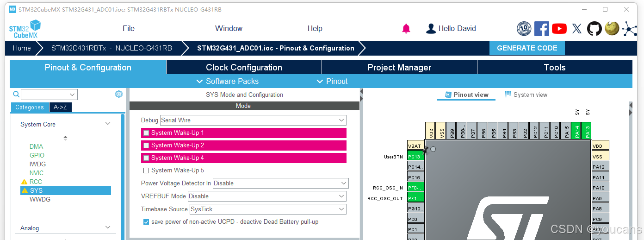Open Power Voltage Detector In dropdown
The height and width of the screenshot is (240, 644).
pyautogui.click(x=281, y=183)
